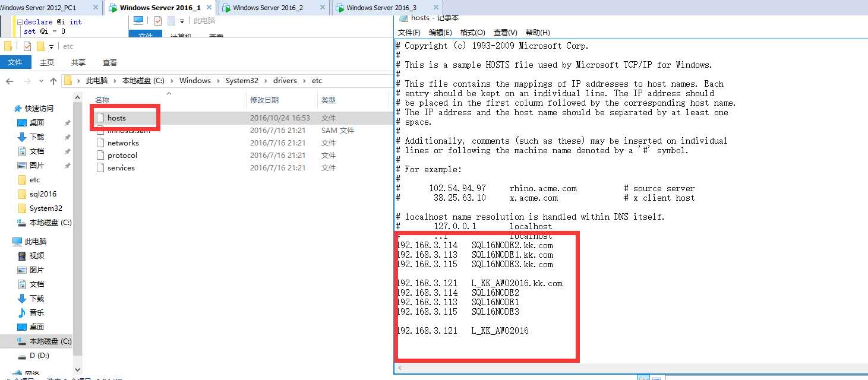
Task: Click the 音乐 music note icon
Action: click(x=22, y=313)
